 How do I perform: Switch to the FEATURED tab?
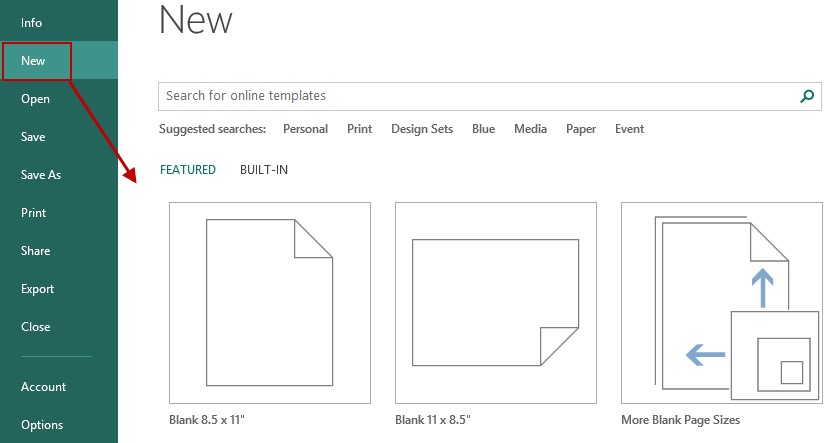[x=188, y=170]
